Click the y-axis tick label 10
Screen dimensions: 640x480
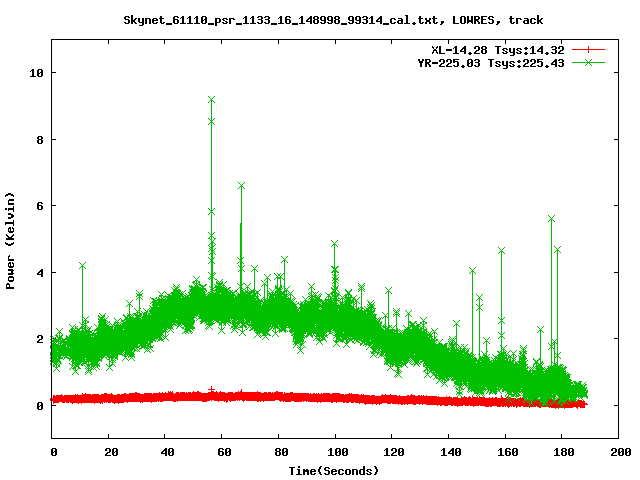34,73
